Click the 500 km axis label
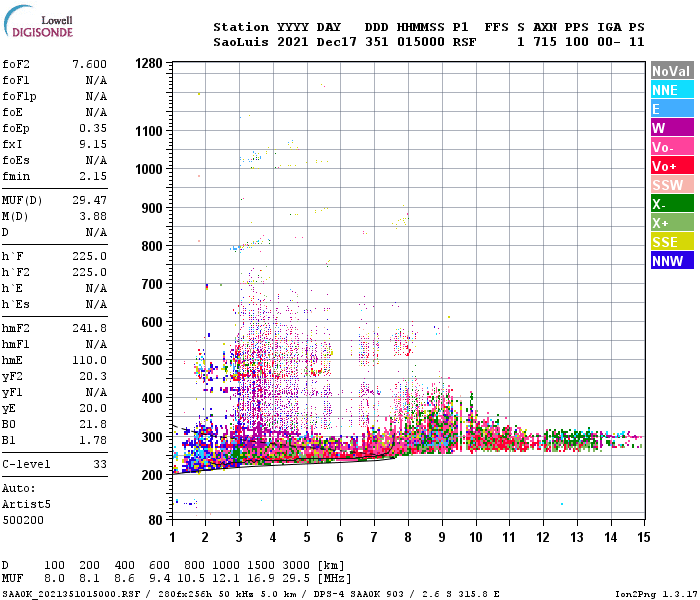Image resolution: width=700 pixels, height=600 pixels. [x=152, y=360]
